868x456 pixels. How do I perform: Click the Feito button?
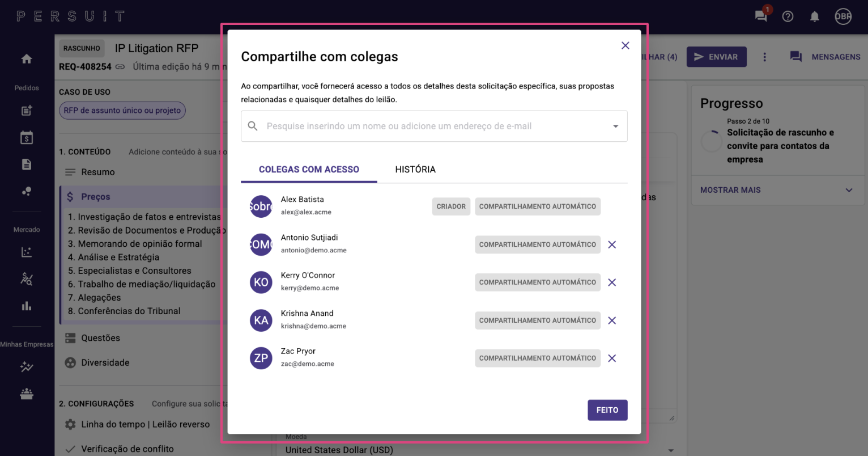(x=607, y=410)
